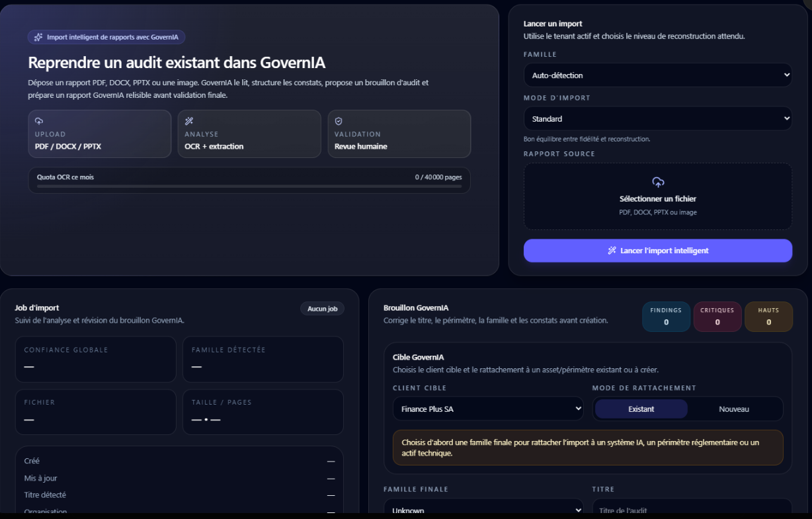Click the FAMILLE DÉTECTÉE card
This screenshot has height=519, width=812.
[263, 359]
